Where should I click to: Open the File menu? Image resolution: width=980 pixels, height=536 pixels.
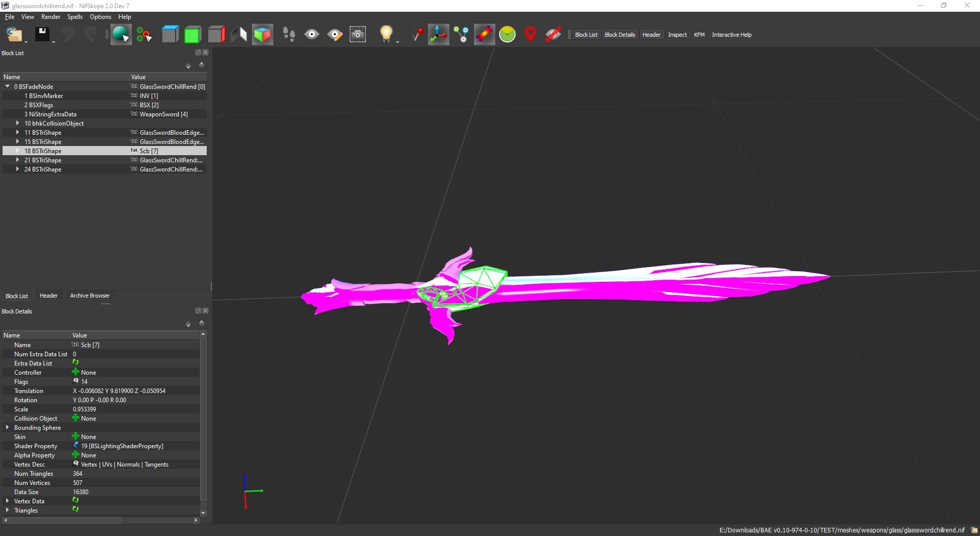coord(10,17)
